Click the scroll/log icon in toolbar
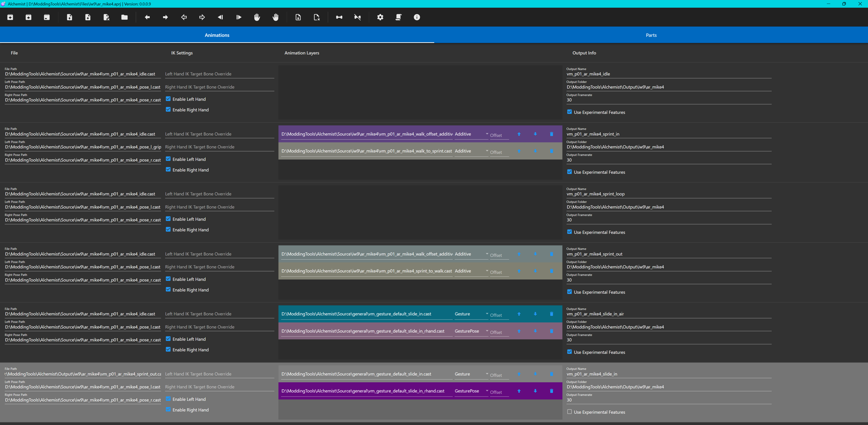Viewport: 868px width, 425px height. [399, 17]
